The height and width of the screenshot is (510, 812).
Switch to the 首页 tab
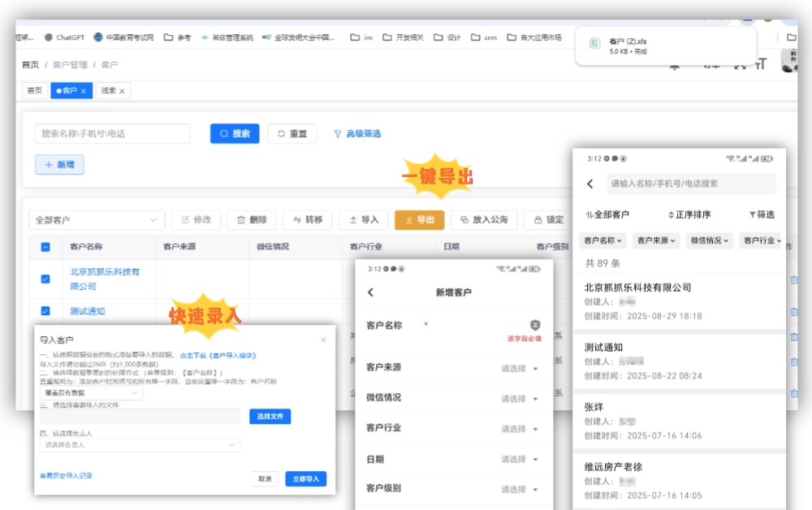(34, 91)
